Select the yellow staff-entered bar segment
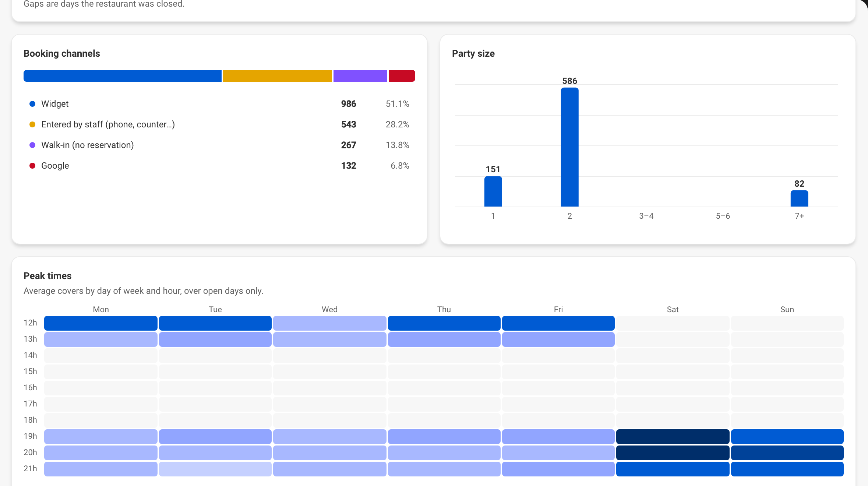The height and width of the screenshot is (486, 868). pyautogui.click(x=278, y=76)
